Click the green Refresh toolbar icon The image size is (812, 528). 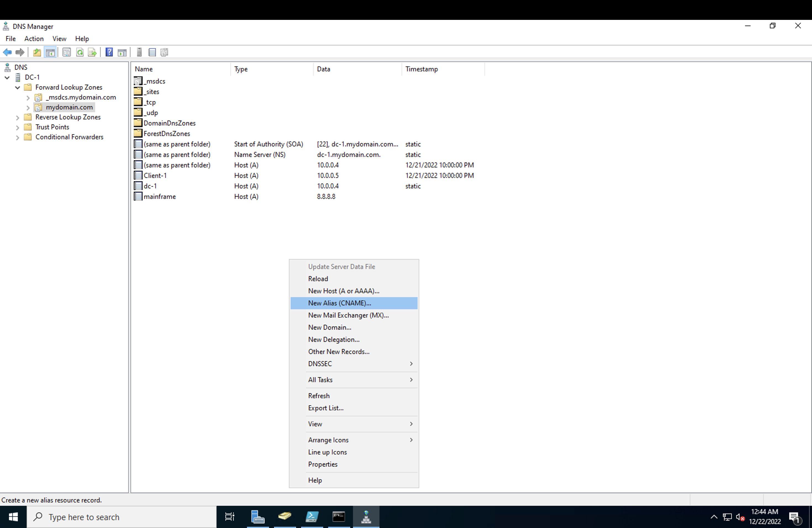click(80, 52)
